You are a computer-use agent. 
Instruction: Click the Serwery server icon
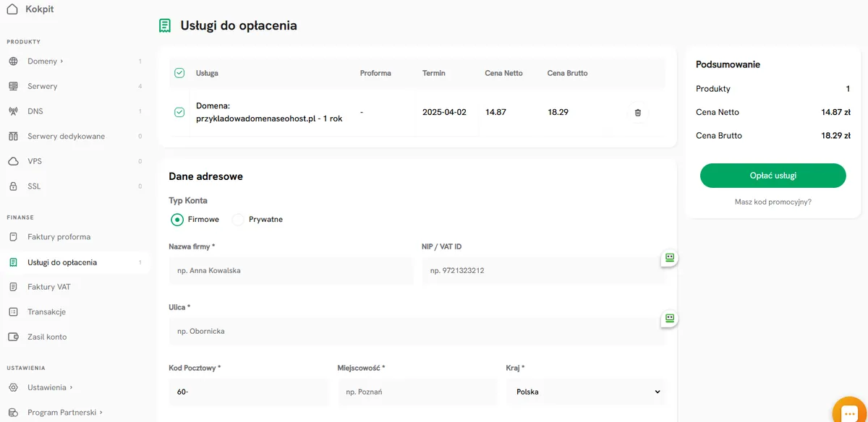[13, 86]
